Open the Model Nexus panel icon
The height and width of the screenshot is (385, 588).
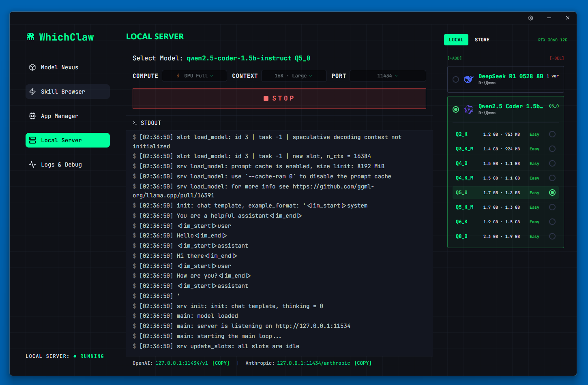tap(32, 67)
